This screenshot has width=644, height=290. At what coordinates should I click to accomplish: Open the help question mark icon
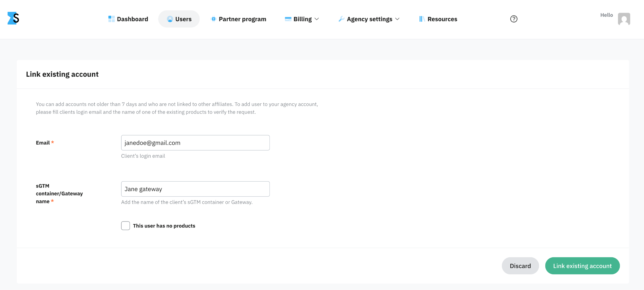pos(514,19)
